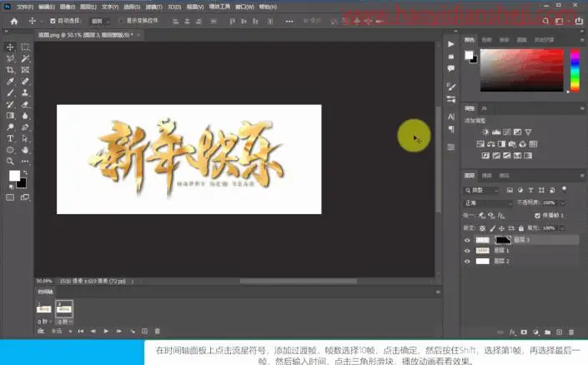Viewport: 588px width, 365px height.
Task: Open the 窗口(W) menu
Action: coord(244,7)
